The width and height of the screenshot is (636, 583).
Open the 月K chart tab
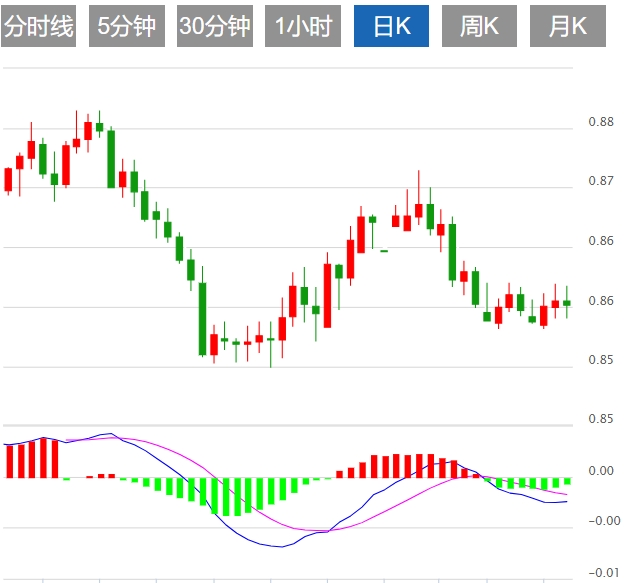pyautogui.click(x=568, y=26)
